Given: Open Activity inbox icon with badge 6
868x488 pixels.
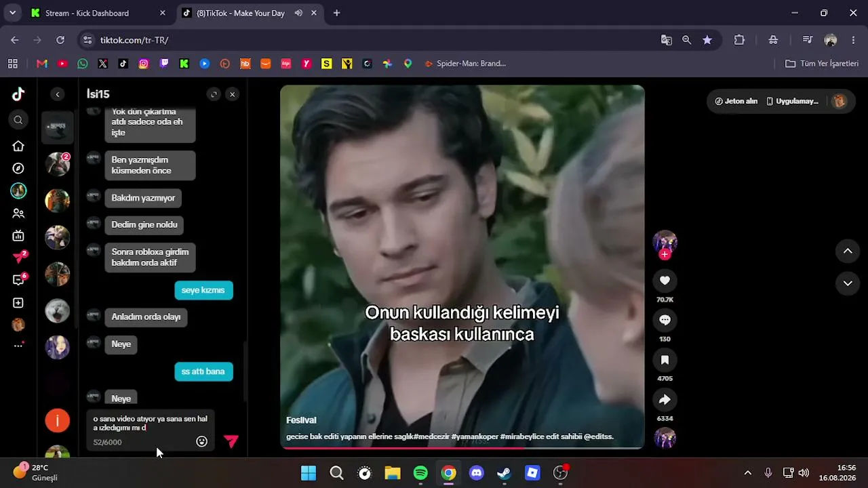Looking at the screenshot, I should pos(19,279).
